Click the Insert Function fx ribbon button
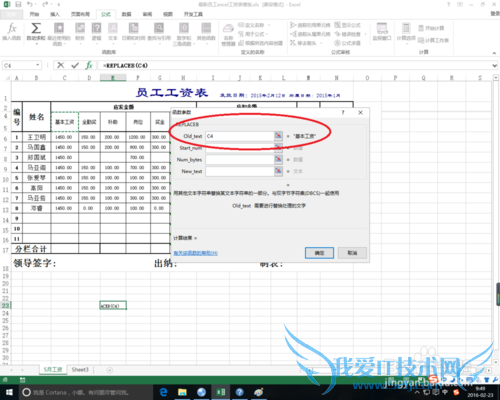Screen dimensions: 500x400 tap(12, 32)
